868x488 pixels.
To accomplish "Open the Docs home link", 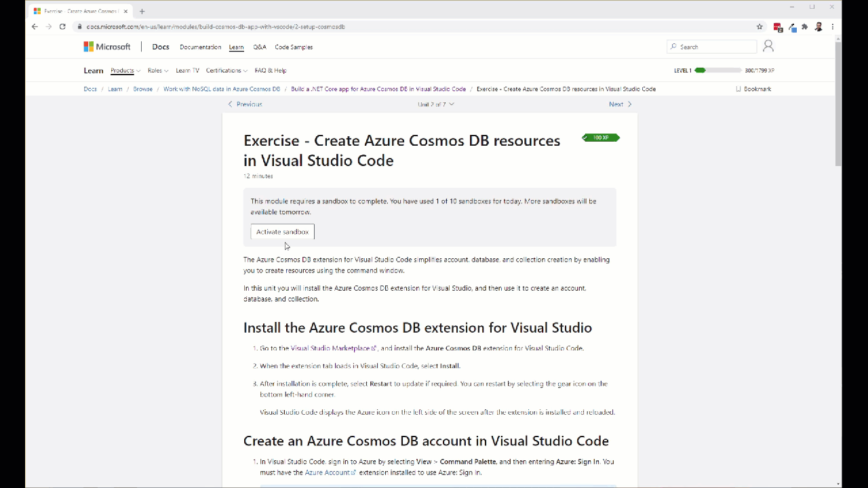I will tap(161, 47).
